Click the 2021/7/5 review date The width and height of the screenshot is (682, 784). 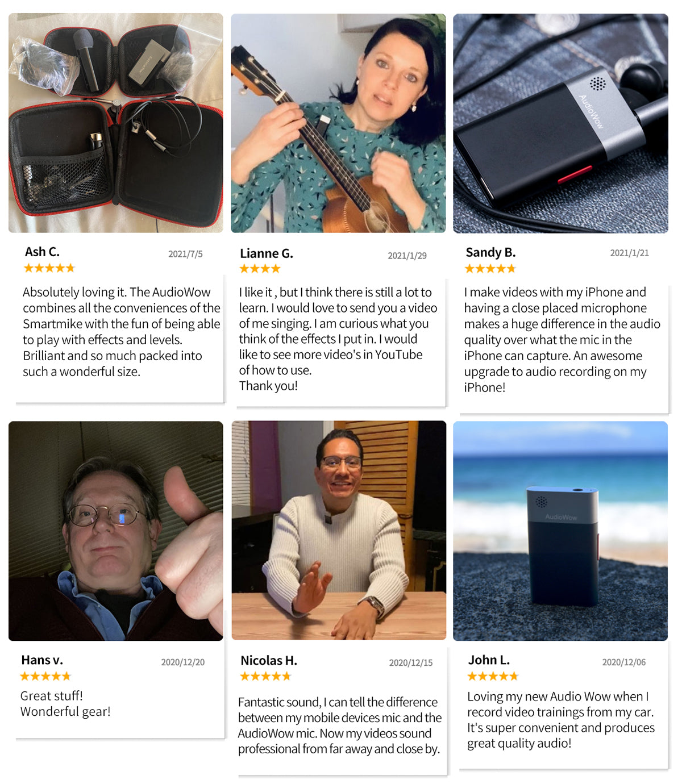point(185,254)
